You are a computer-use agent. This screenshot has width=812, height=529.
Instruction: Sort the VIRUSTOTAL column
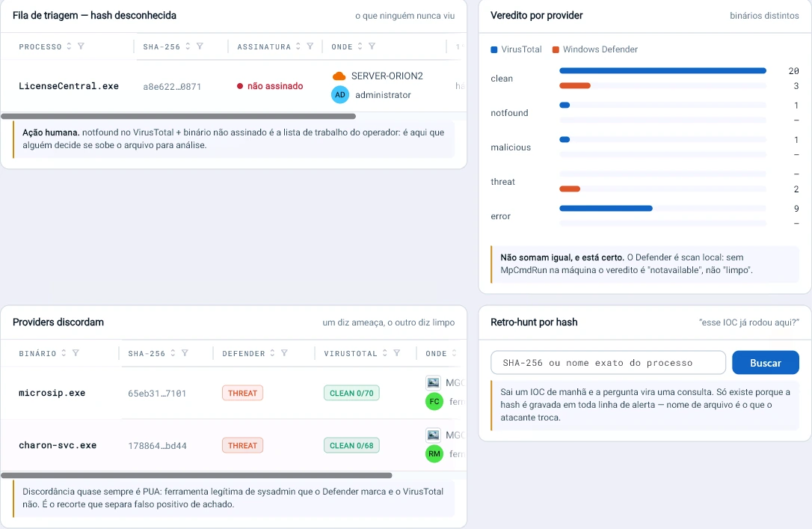(385, 353)
